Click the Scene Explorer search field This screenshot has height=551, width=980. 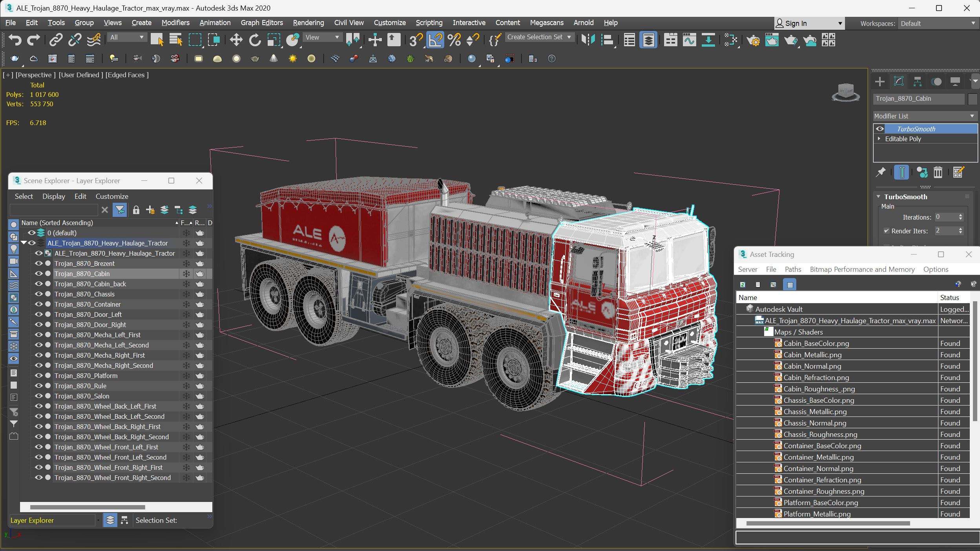pyautogui.click(x=54, y=210)
